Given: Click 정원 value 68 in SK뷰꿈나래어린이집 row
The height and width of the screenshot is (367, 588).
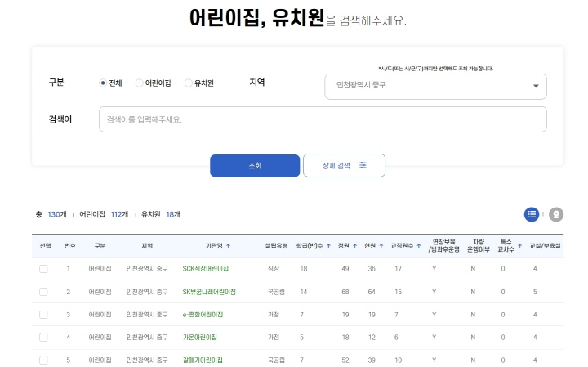Looking at the screenshot, I should (x=345, y=292).
